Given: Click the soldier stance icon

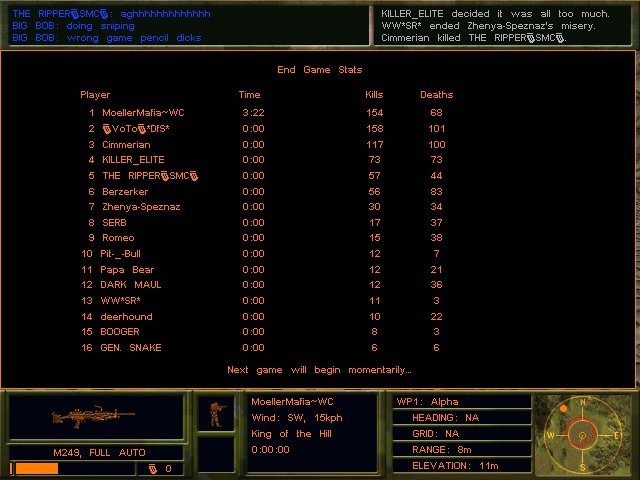Looking at the screenshot, I should point(215,414).
